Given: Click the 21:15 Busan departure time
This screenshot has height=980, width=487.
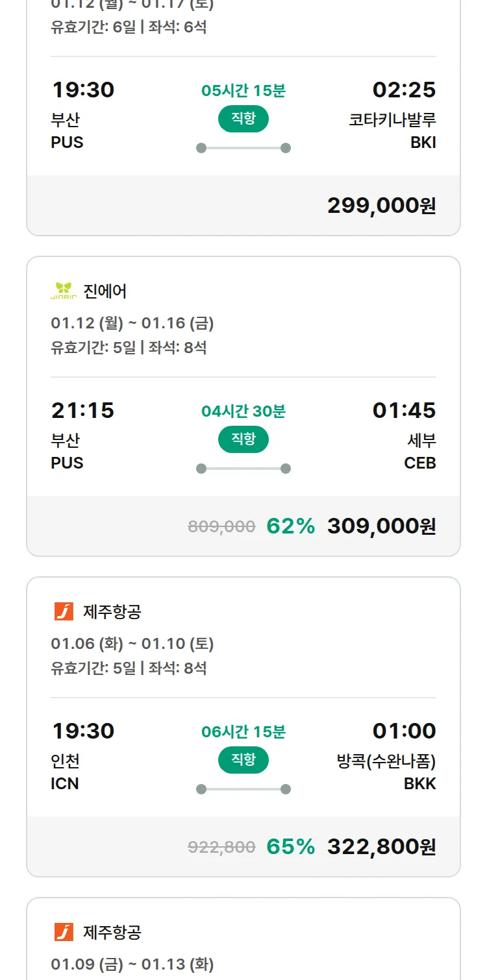Looking at the screenshot, I should tap(82, 410).
